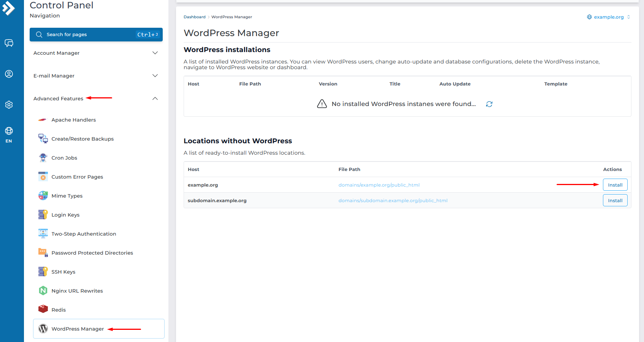Install WordPress on subdomain.example.org
The image size is (644, 342).
[615, 201]
